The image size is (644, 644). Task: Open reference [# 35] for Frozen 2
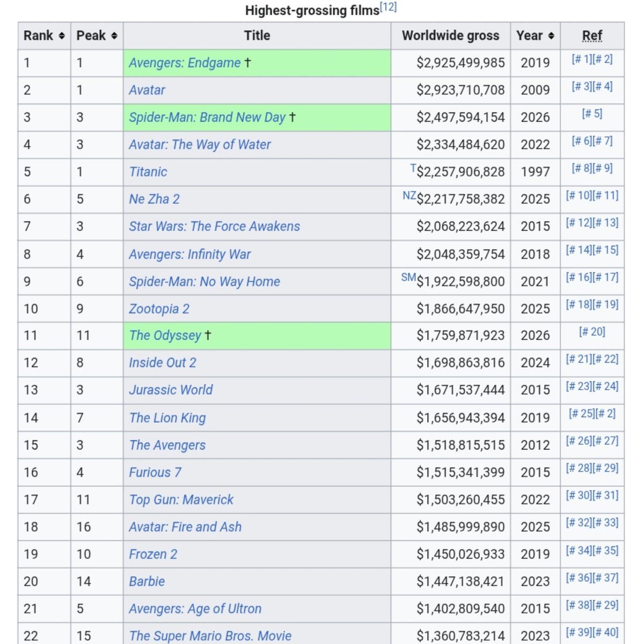coord(605,551)
